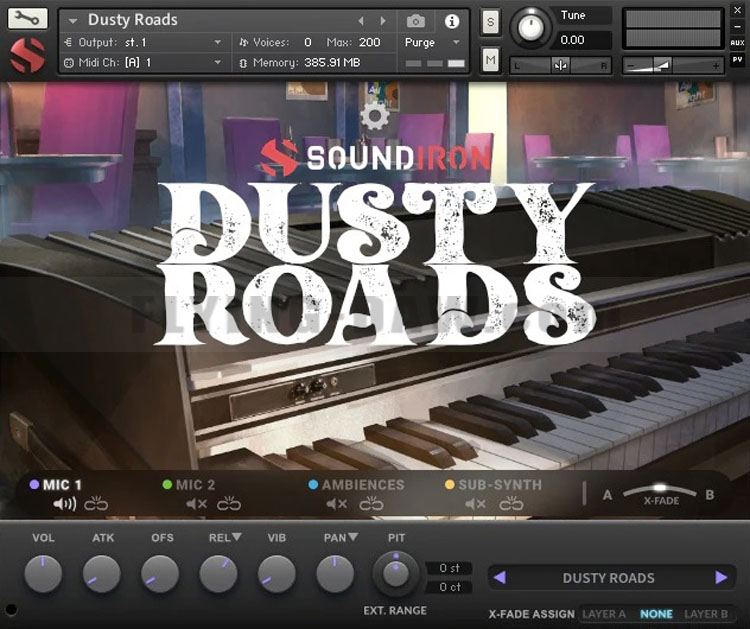The width and height of the screenshot is (750, 629).
Task: Assign X-Fade to LAYER B
Action: point(706,614)
